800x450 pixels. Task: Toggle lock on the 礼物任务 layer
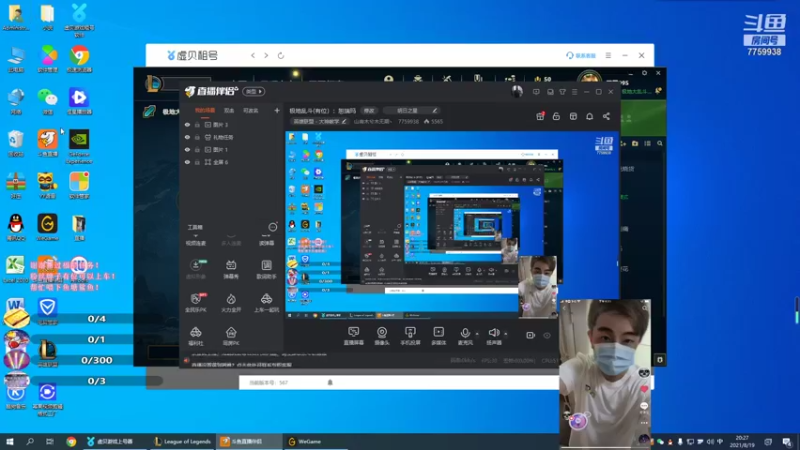pos(197,137)
